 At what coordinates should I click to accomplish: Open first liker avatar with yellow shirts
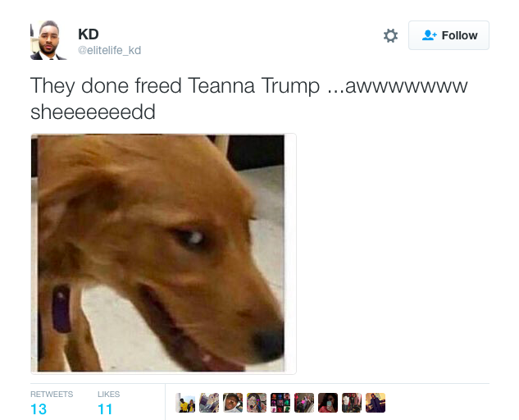(185, 403)
